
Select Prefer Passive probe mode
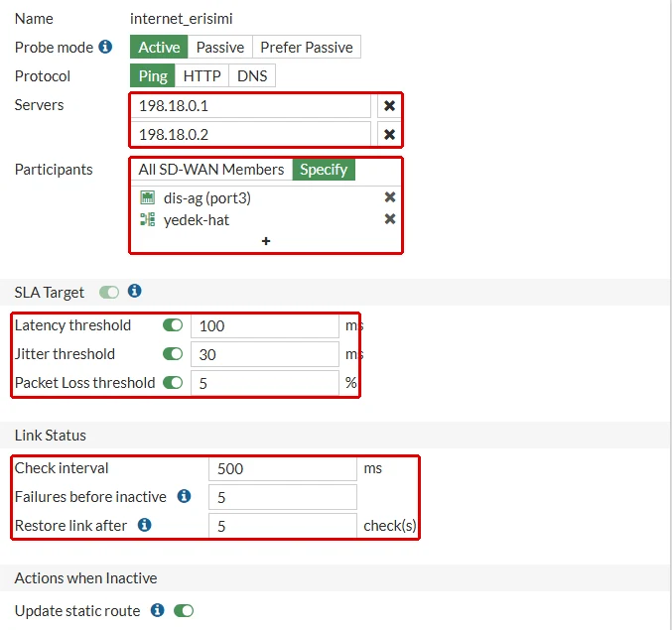[307, 47]
